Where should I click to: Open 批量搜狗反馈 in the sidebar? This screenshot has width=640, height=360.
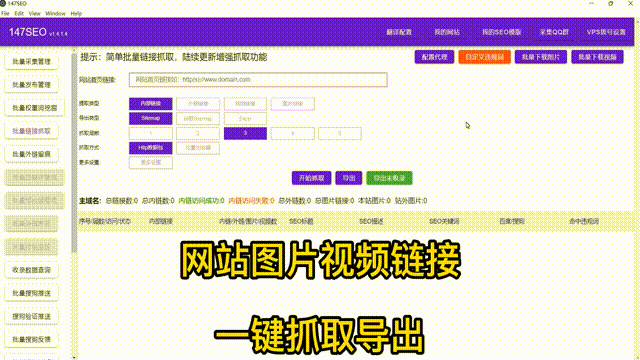click(31, 339)
